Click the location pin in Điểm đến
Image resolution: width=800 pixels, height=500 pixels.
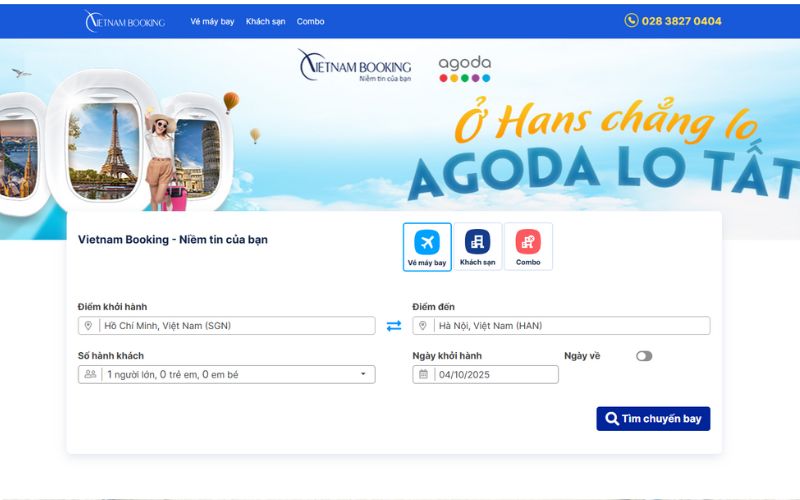pos(422,326)
